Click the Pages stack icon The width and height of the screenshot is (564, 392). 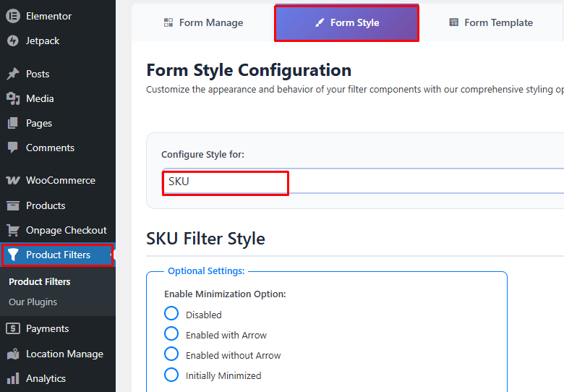pyautogui.click(x=12, y=123)
